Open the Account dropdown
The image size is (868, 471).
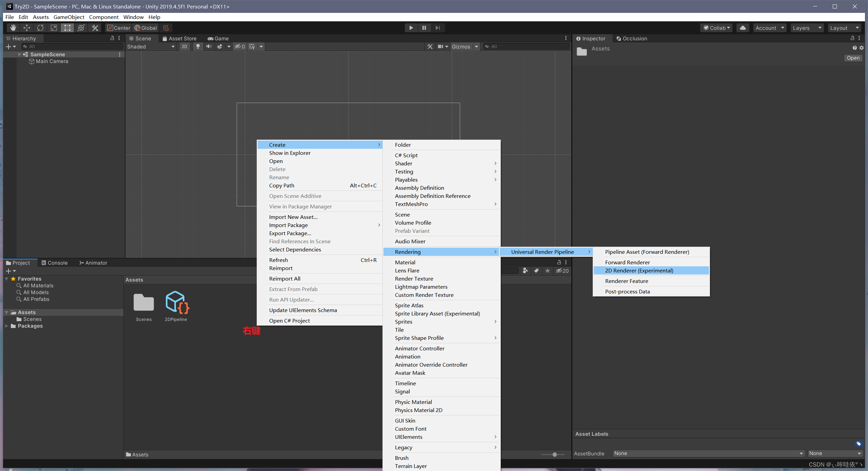click(770, 28)
